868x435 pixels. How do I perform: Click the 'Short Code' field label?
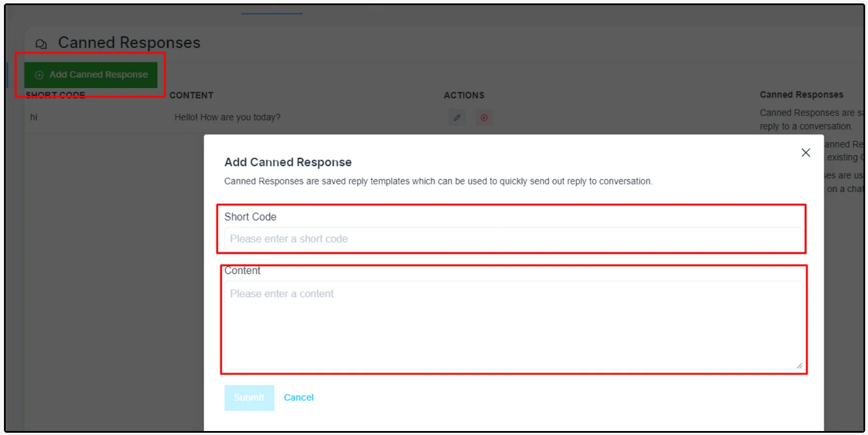click(250, 217)
